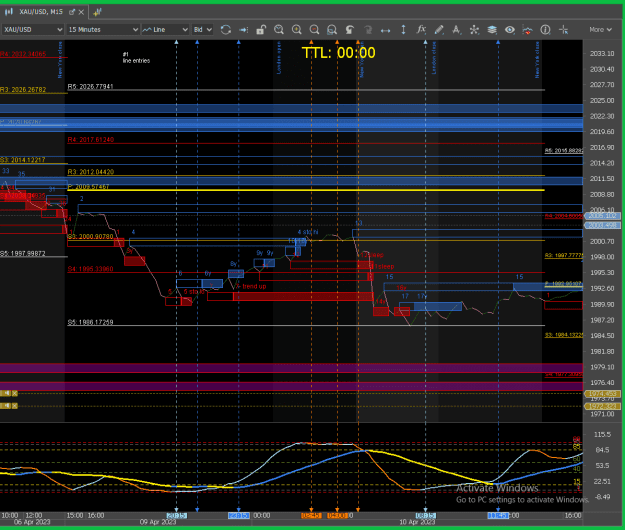This screenshot has width=625, height=530.
Task: Click the info circle icon
Action: [545, 29]
